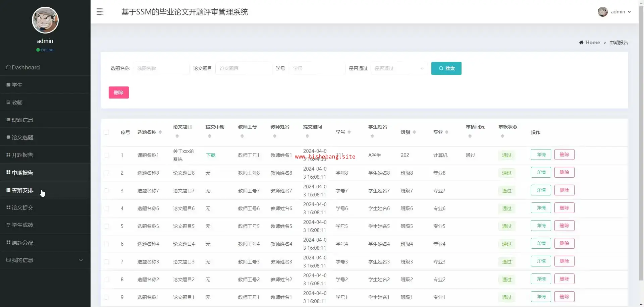Click the teal 搜索 search button
644x307 pixels.
[x=446, y=68]
